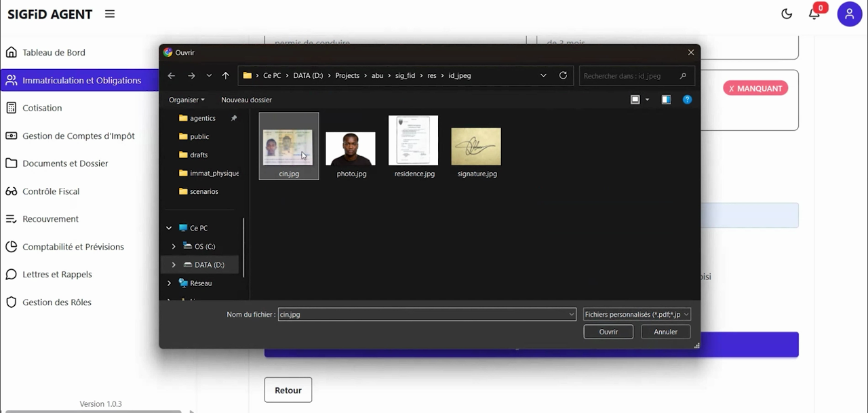Open Tableau de Bord menu
Screen dimensions: 868x413
(x=54, y=52)
